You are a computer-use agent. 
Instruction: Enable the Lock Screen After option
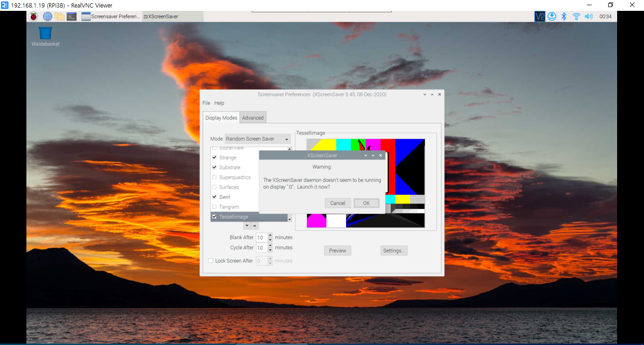coord(210,260)
